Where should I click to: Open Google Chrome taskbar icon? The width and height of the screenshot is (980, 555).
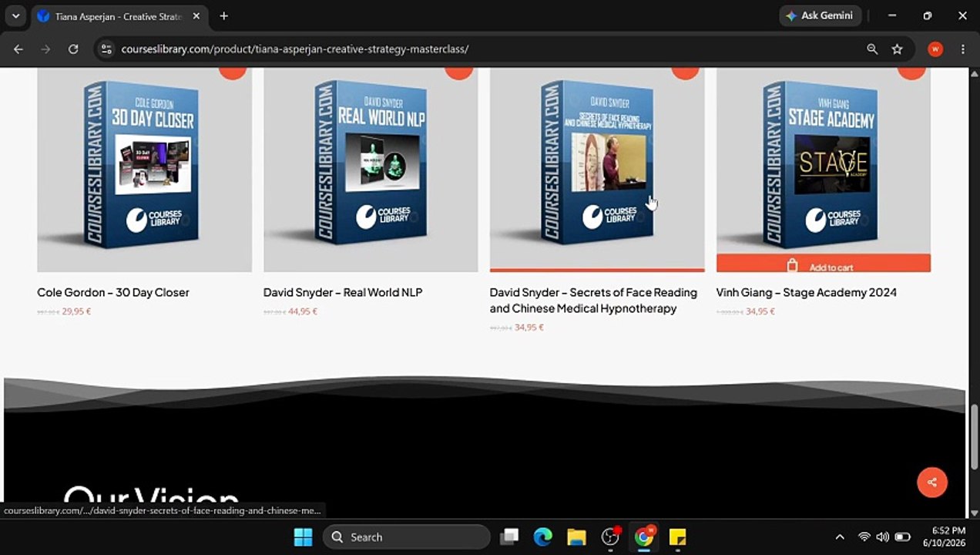(x=644, y=536)
